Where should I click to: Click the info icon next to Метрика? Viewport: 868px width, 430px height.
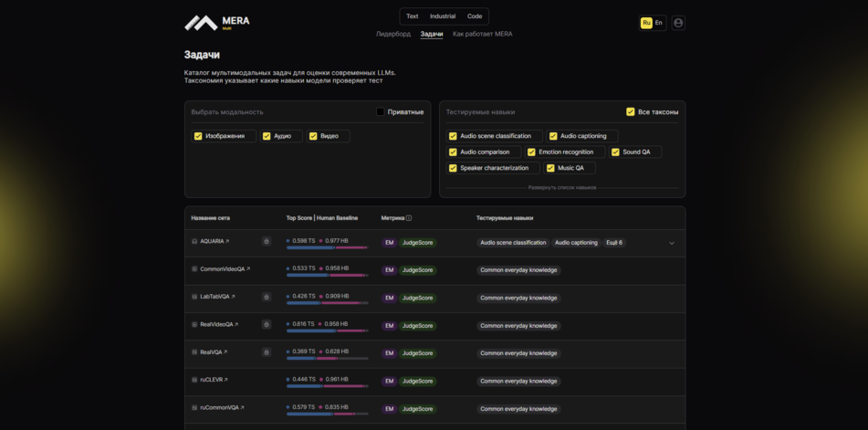[409, 218]
